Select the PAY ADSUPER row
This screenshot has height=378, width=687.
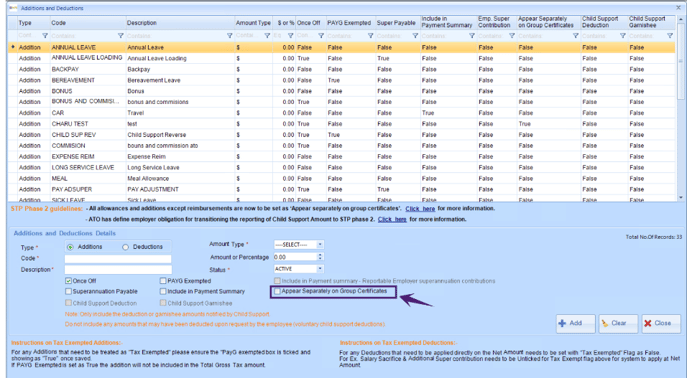click(342, 189)
